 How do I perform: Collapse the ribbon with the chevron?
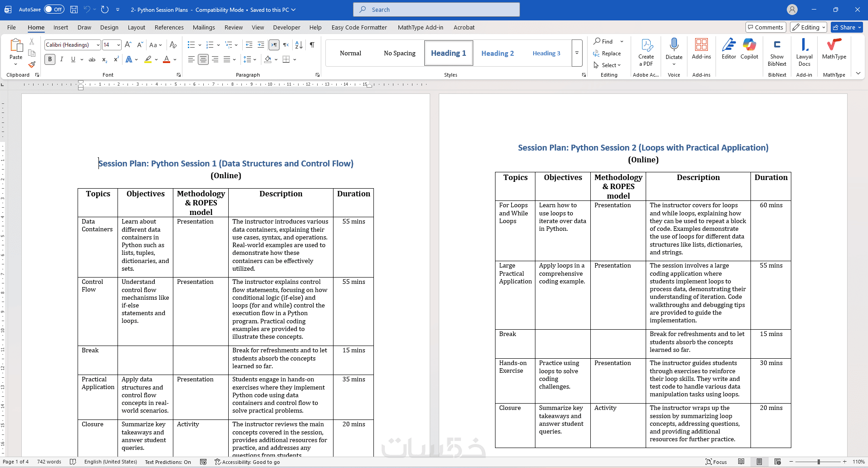click(x=858, y=73)
